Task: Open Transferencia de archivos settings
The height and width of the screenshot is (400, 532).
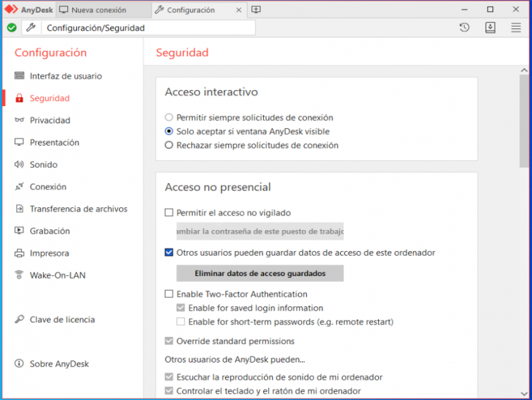Action: click(78, 209)
